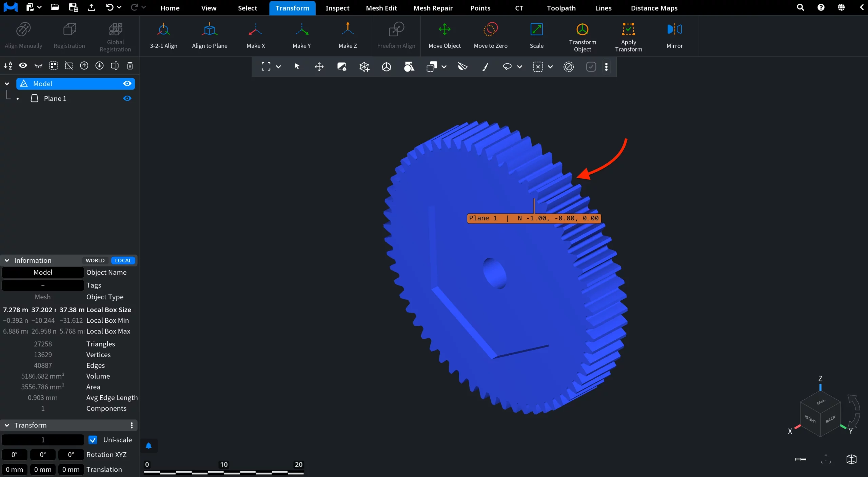868x477 pixels.
Task: Collapse the Model tree node
Action: [x=7, y=84]
